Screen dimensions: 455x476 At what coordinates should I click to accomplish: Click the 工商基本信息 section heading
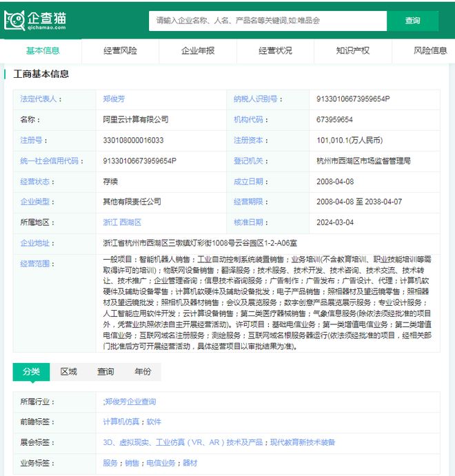(x=41, y=74)
